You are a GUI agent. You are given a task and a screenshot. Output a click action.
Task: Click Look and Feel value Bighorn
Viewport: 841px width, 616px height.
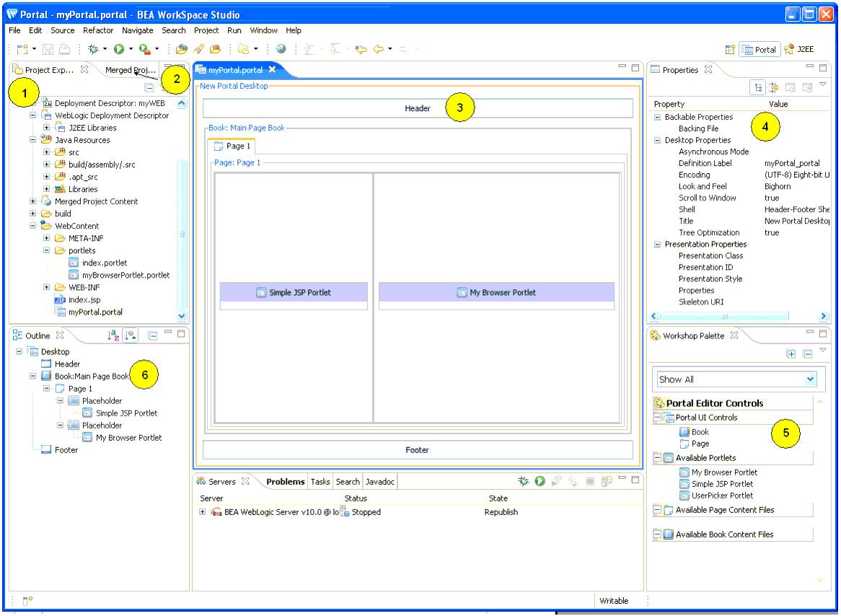click(x=778, y=186)
